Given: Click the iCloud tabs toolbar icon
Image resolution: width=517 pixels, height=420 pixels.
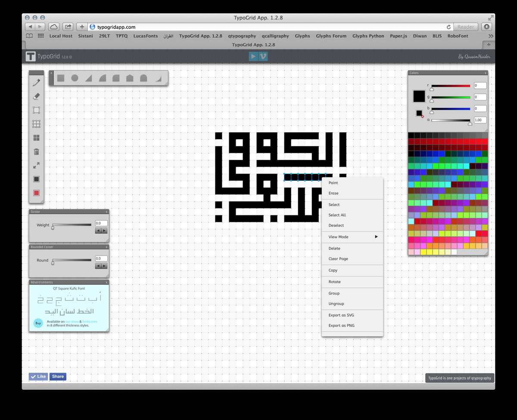Looking at the screenshot, I should pos(54,27).
